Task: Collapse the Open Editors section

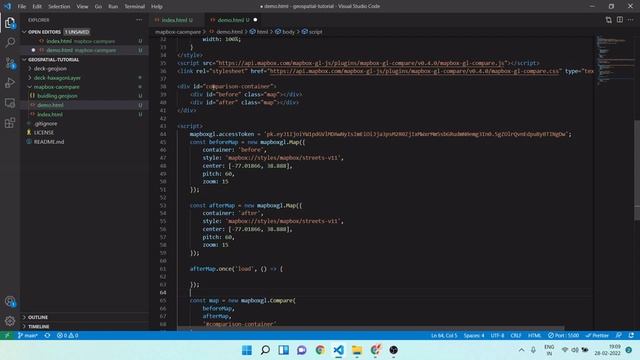Action: [x=44, y=32]
